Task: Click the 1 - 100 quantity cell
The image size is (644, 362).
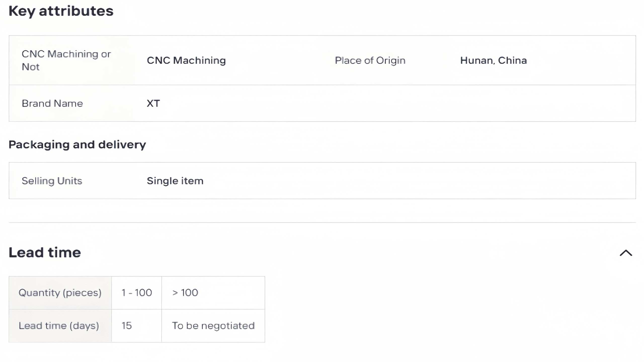Action: (x=137, y=293)
